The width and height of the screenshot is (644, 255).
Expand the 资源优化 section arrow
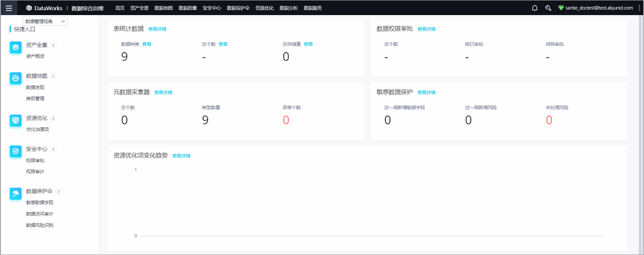(x=53, y=119)
